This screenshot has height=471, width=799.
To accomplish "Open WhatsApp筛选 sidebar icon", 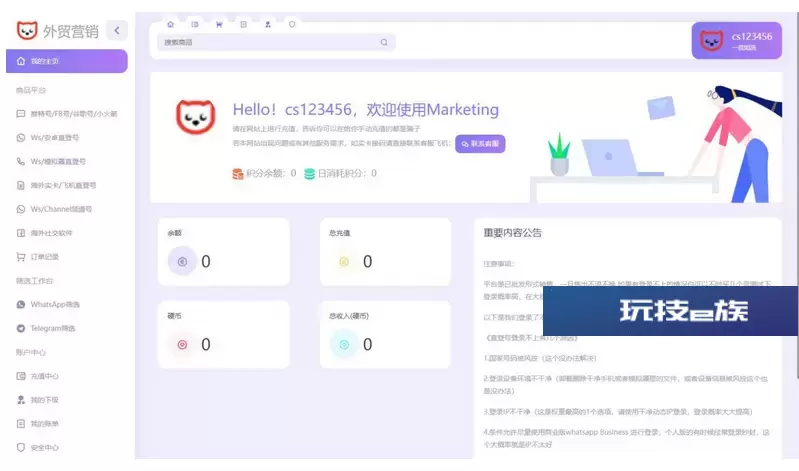I will coord(21,304).
